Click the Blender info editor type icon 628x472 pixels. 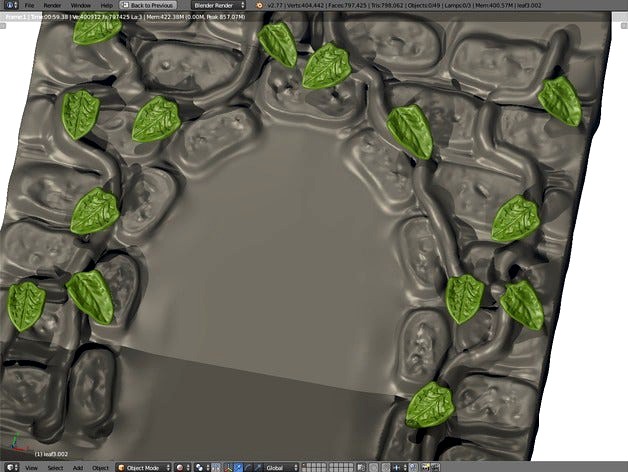[10, 5]
